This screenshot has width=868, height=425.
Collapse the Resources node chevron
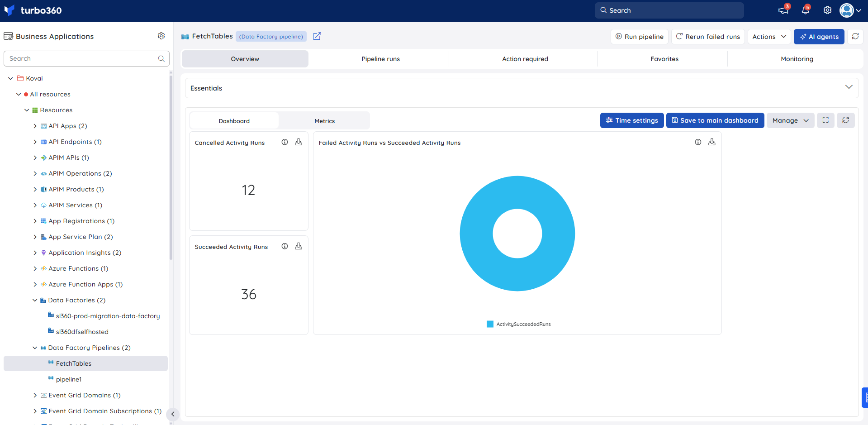(x=27, y=110)
